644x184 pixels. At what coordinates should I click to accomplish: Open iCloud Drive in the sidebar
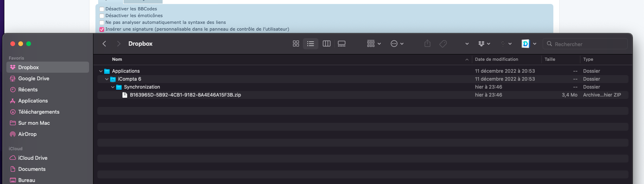coord(48,158)
